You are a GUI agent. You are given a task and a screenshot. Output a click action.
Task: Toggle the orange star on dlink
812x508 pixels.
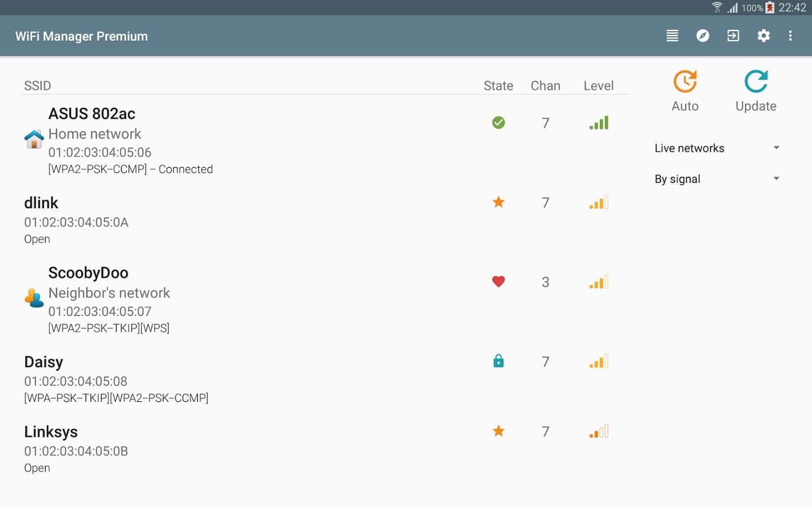coord(498,202)
